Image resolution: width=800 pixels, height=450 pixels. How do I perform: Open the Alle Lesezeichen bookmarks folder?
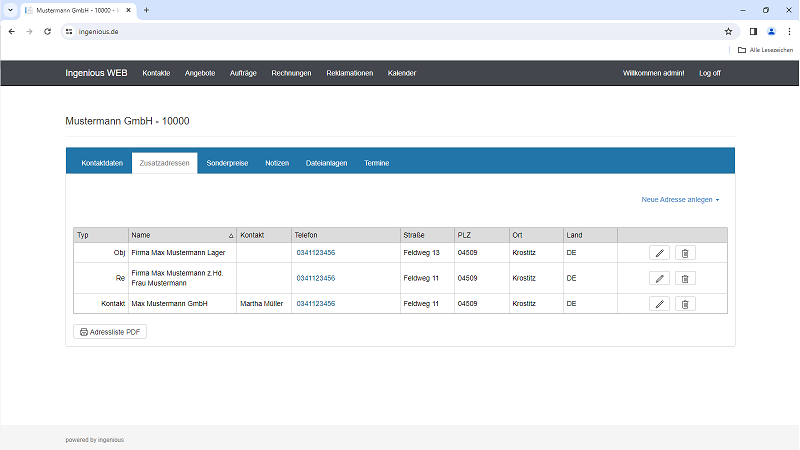[x=766, y=50]
